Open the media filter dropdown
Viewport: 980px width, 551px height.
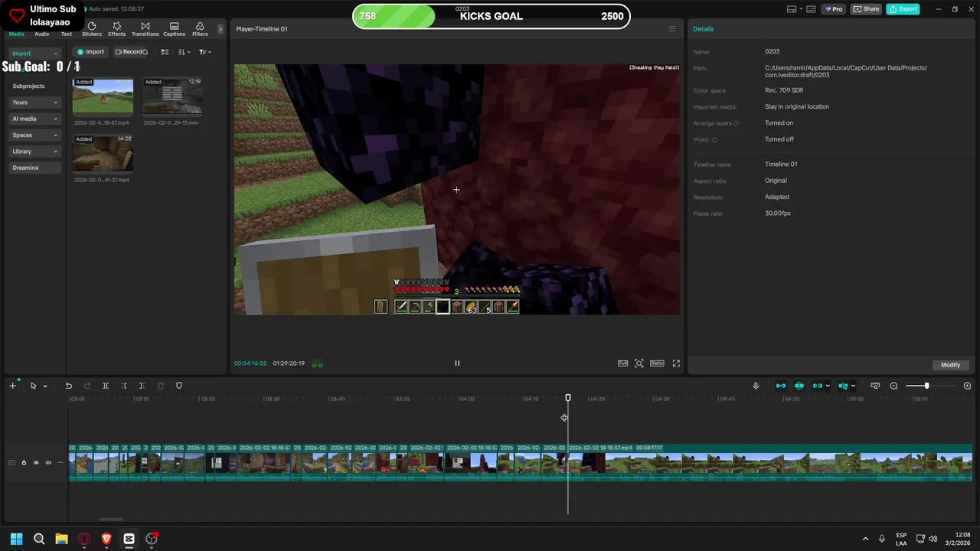click(x=204, y=52)
